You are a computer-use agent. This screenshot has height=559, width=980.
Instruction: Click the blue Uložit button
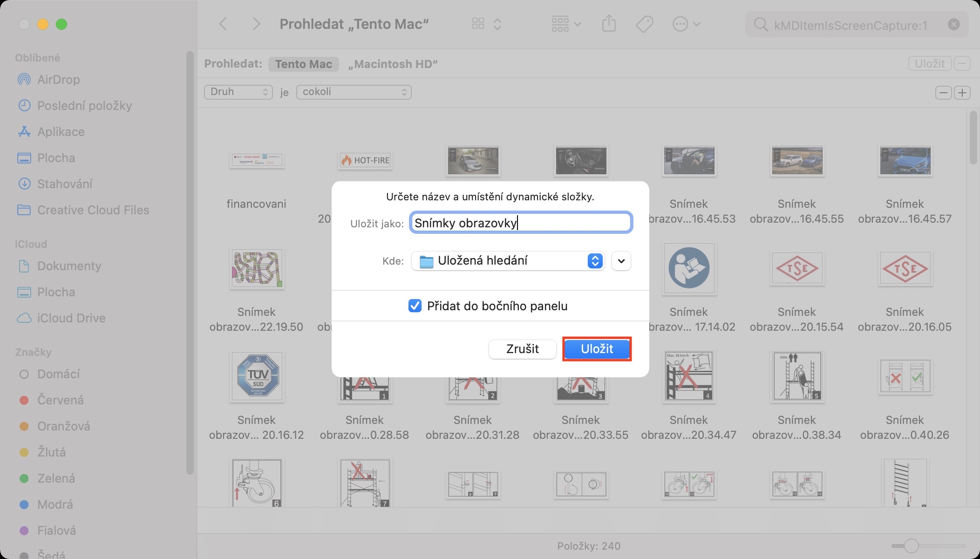click(x=597, y=349)
